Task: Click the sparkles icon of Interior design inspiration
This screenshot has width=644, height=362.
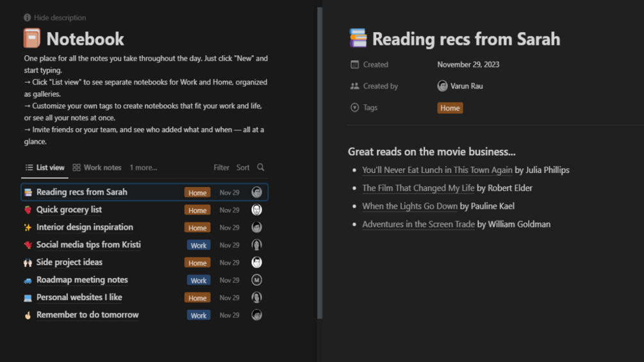Action: point(28,227)
